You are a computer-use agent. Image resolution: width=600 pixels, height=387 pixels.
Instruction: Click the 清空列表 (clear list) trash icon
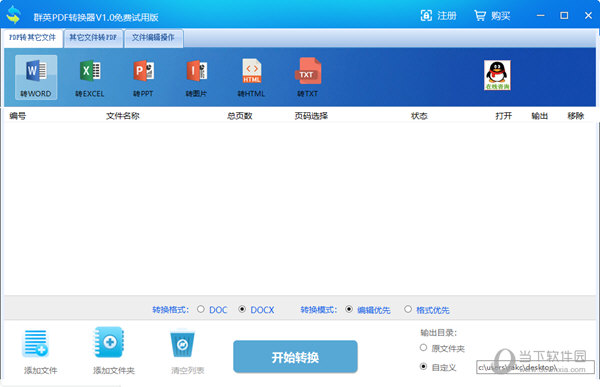(x=183, y=343)
